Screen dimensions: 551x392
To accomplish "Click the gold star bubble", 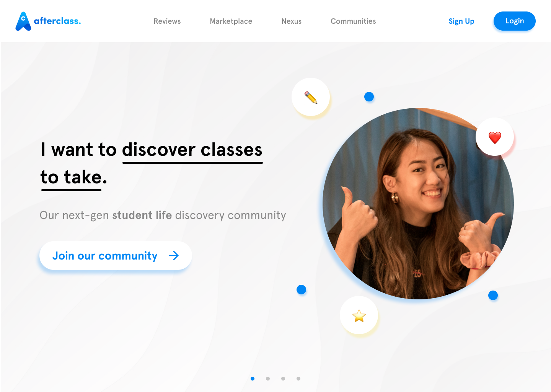I will [x=359, y=315].
